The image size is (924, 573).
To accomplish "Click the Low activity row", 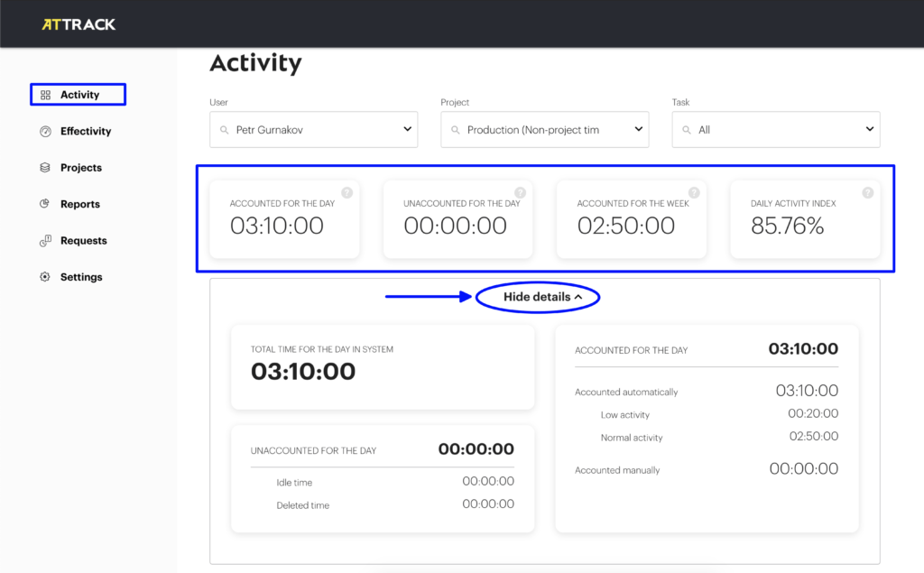I will point(719,414).
